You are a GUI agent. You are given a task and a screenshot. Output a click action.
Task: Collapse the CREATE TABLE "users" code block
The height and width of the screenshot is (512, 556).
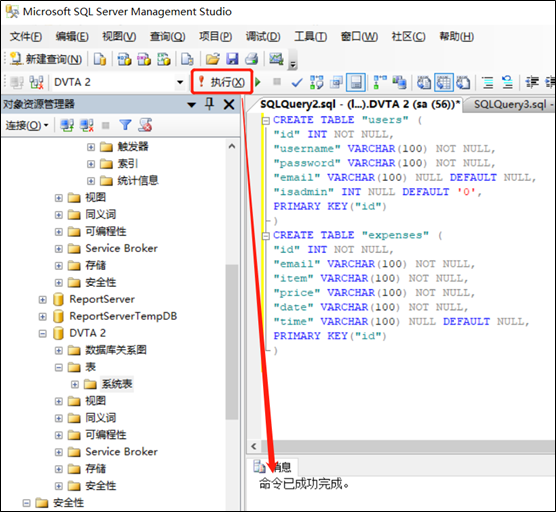(x=266, y=121)
